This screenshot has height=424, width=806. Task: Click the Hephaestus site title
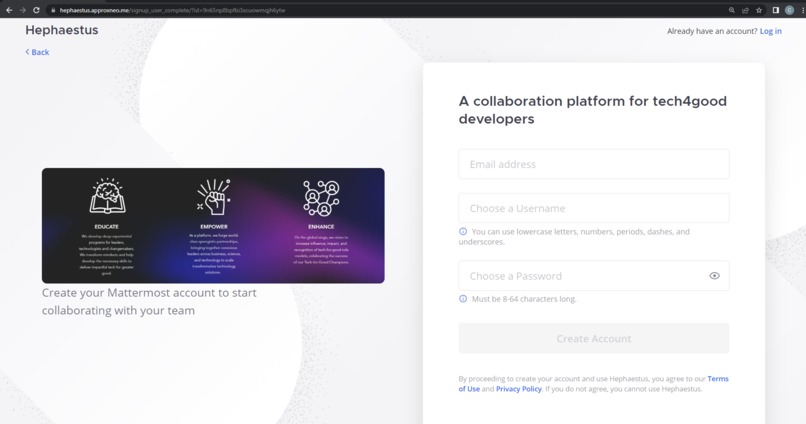point(62,30)
